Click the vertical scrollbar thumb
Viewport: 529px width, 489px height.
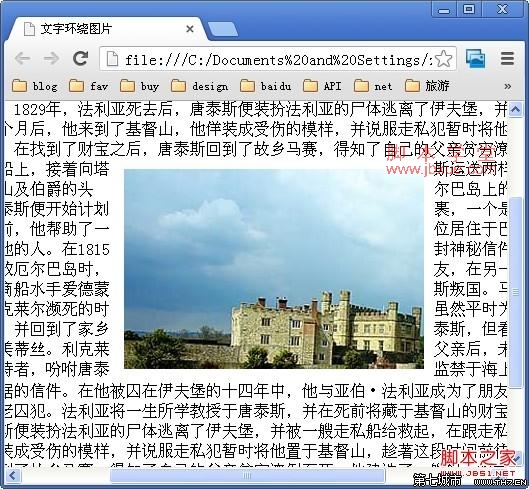[516, 292]
